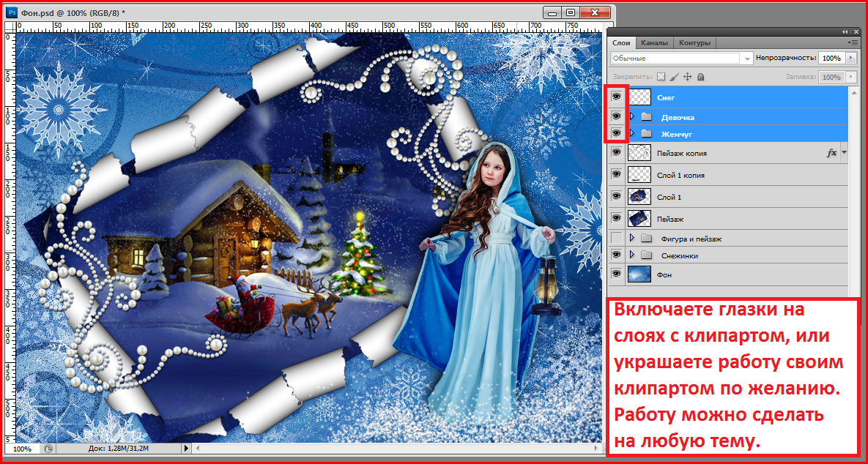868x464 pixels.
Task: Switch to the Слои tab
Action: pyautogui.click(x=622, y=42)
